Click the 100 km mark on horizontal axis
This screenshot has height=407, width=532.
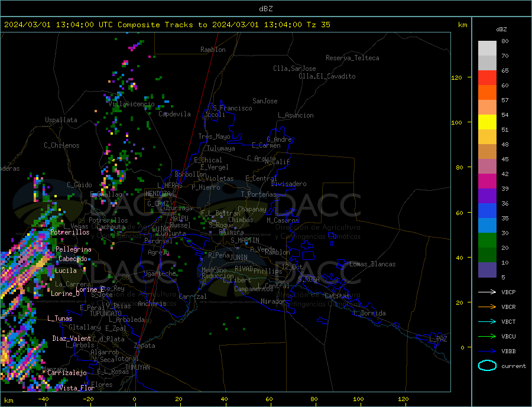(359, 399)
